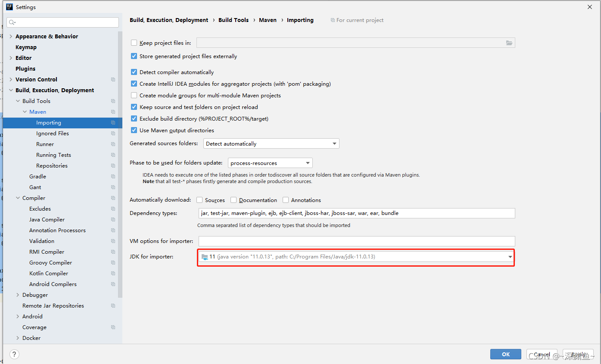Toggle Detect compiler automatically
The image size is (601, 364).
click(134, 72)
